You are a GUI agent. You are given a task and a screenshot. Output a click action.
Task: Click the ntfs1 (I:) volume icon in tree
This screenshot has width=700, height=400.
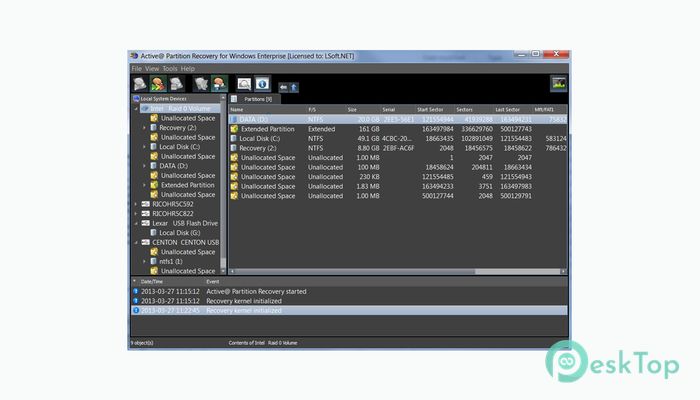[154, 262]
